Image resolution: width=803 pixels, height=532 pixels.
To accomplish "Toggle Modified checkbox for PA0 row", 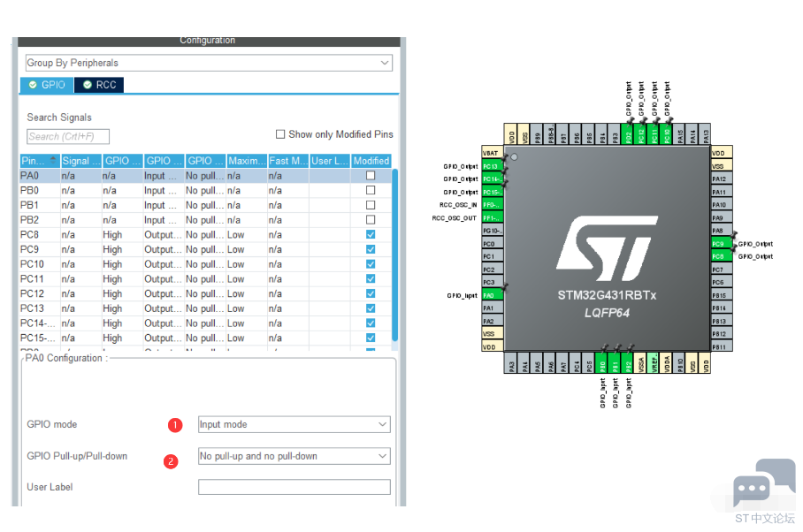I will (371, 176).
